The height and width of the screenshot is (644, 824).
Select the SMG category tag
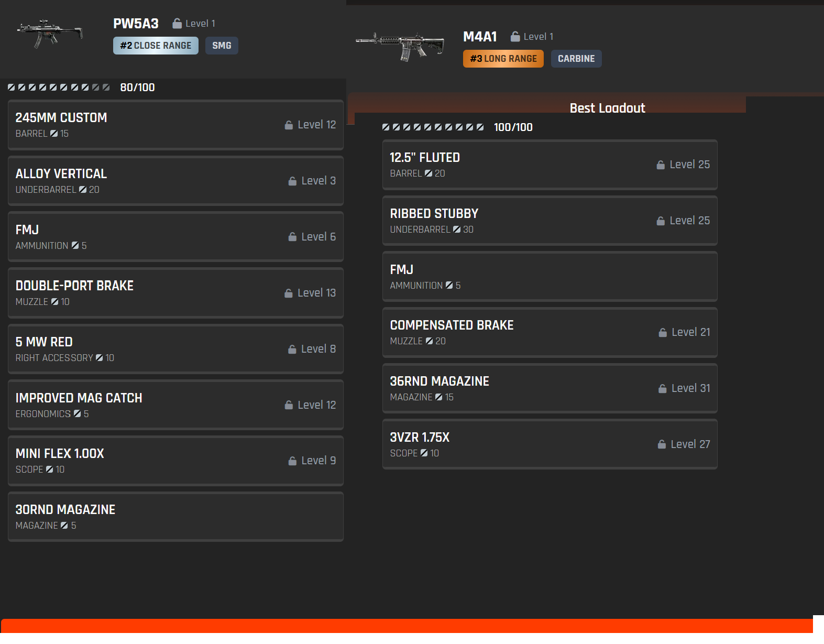point(222,46)
